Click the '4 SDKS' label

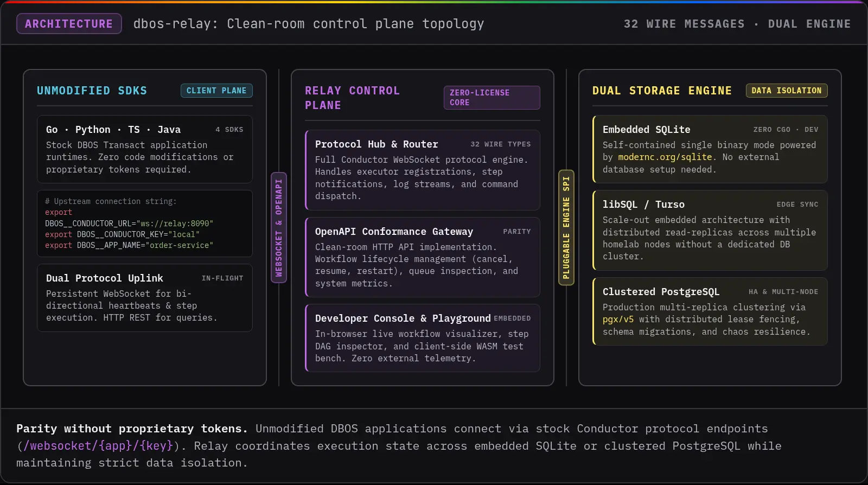click(x=229, y=130)
